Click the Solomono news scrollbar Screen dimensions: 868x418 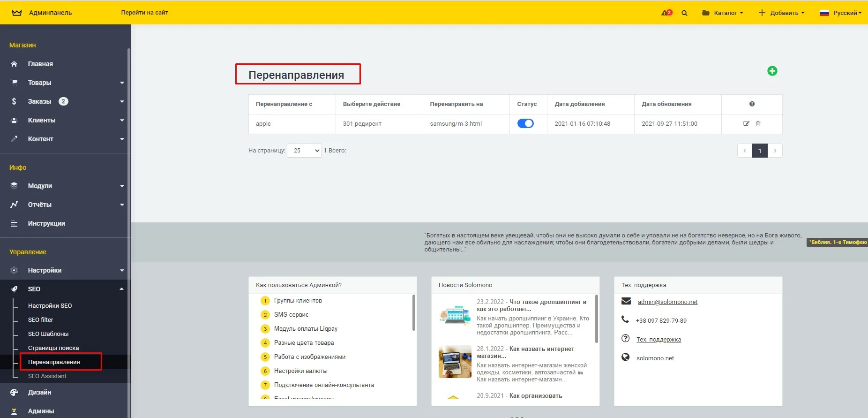pyautogui.click(x=596, y=319)
